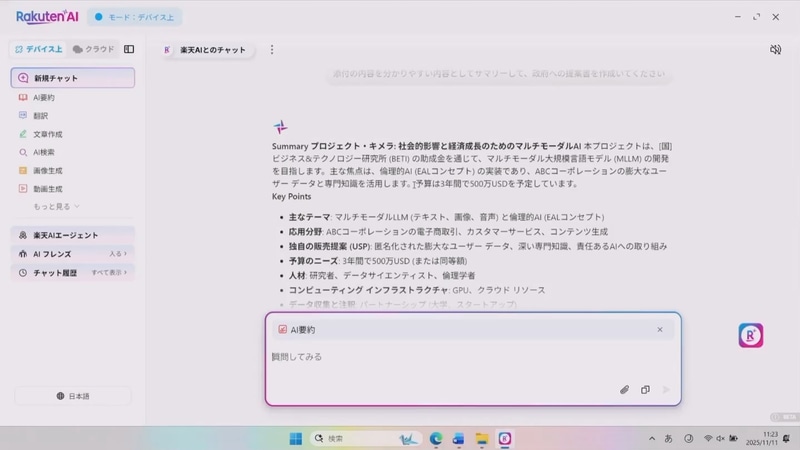The width and height of the screenshot is (800, 450).
Task: Select the 楽天AIとのチャット tab
Action: [207, 50]
